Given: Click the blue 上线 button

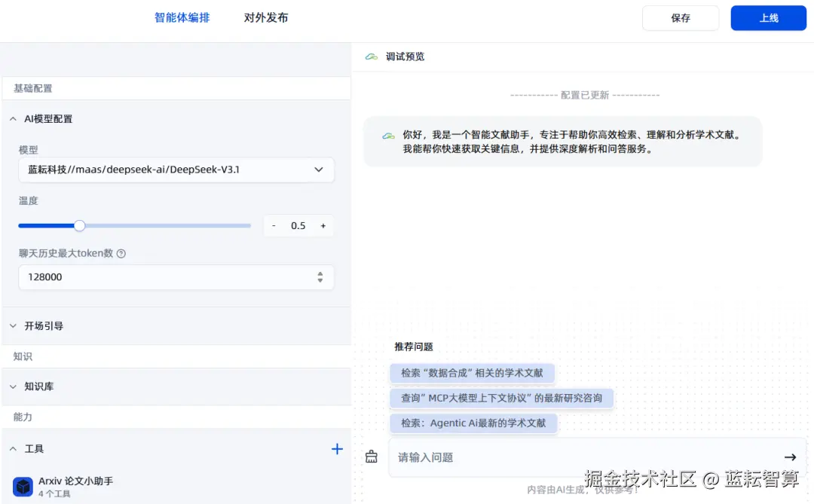Looking at the screenshot, I should [768, 18].
